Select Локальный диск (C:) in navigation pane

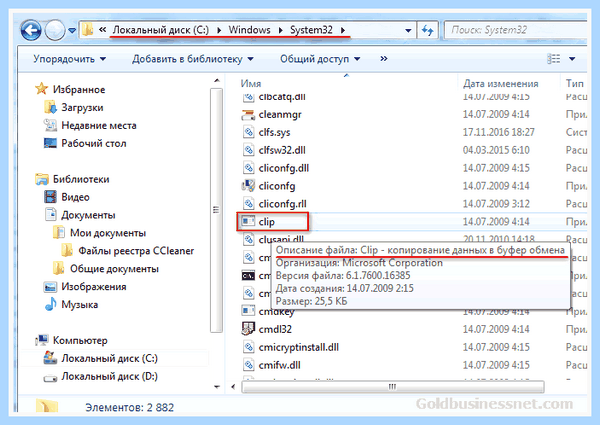[109, 358]
